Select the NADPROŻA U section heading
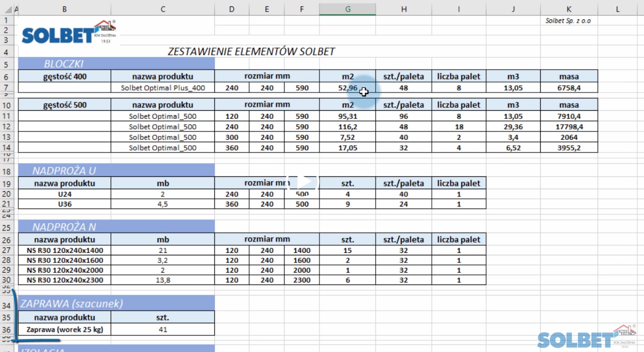 click(x=64, y=171)
